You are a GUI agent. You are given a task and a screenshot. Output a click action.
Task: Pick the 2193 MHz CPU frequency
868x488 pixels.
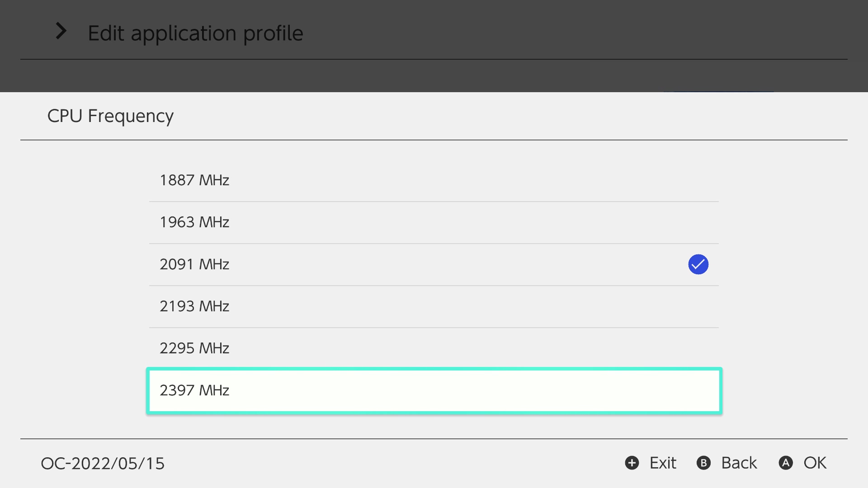coord(433,306)
